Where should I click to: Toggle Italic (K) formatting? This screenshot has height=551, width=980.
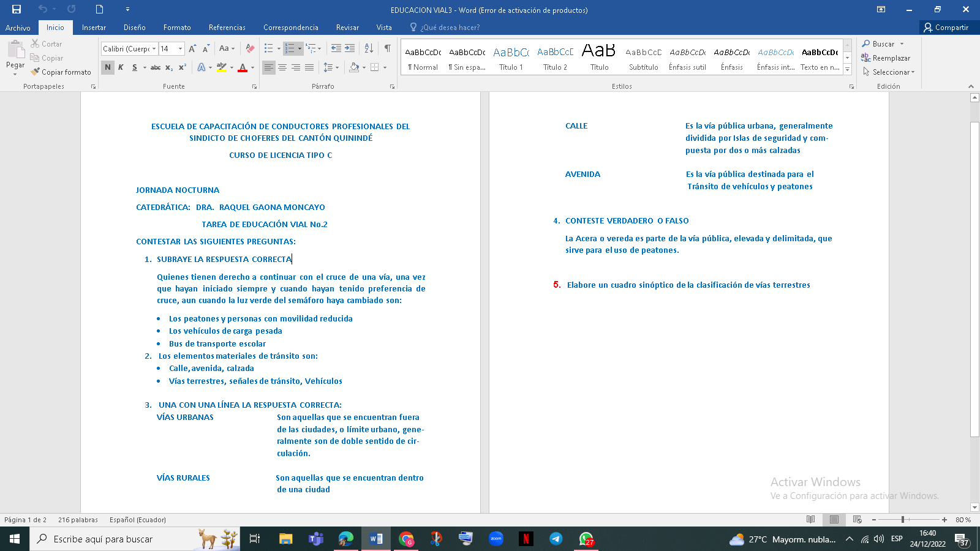pyautogui.click(x=121, y=67)
